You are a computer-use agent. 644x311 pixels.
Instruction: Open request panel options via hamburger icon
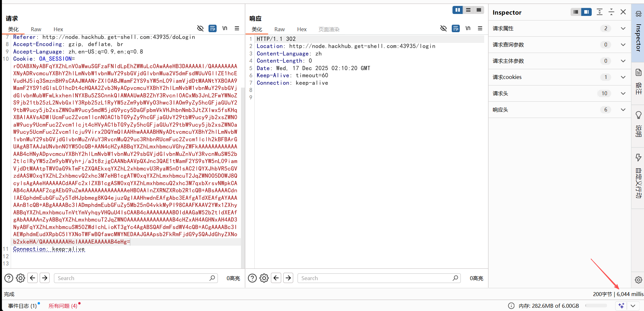click(237, 28)
